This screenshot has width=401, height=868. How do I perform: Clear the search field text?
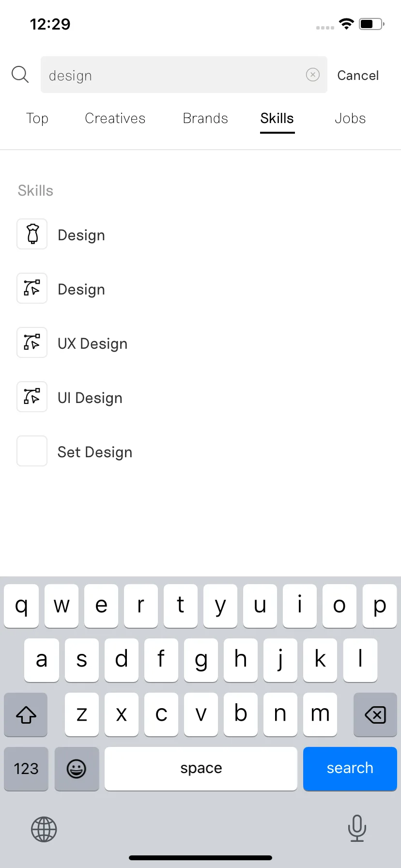(313, 75)
